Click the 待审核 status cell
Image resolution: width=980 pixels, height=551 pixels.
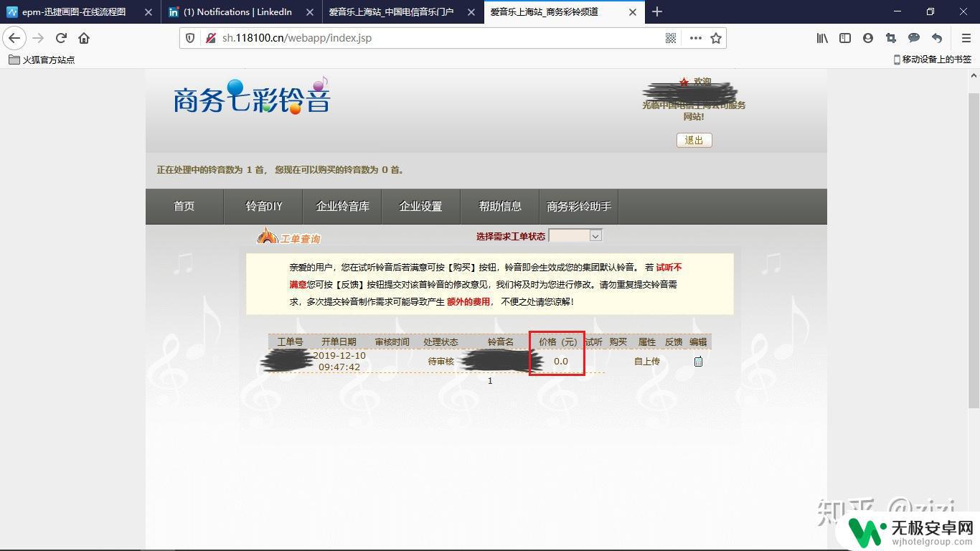[x=441, y=362]
